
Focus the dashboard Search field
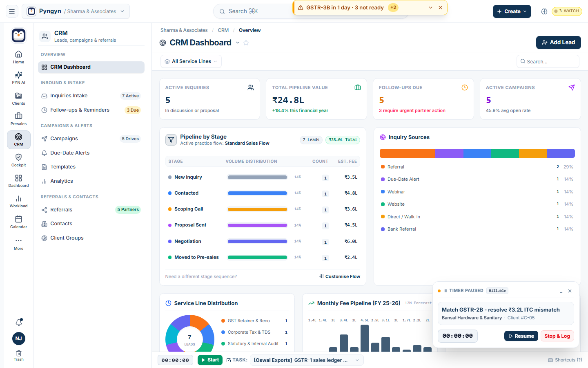(548, 61)
